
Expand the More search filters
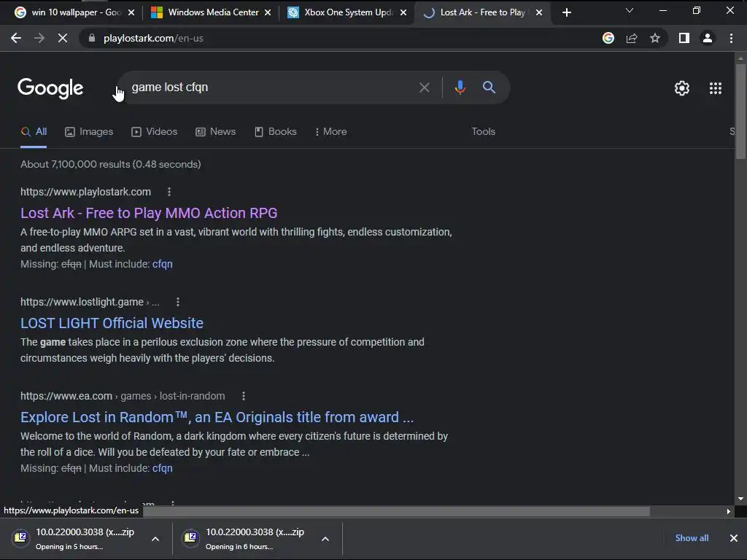(x=330, y=132)
